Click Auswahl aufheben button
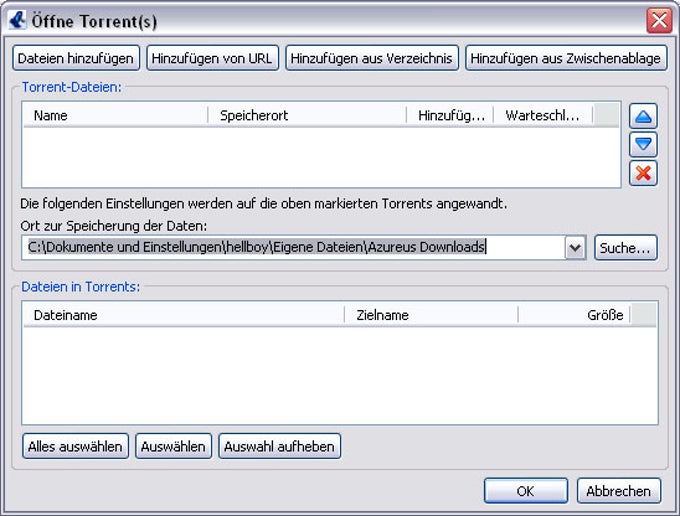 tap(280, 446)
